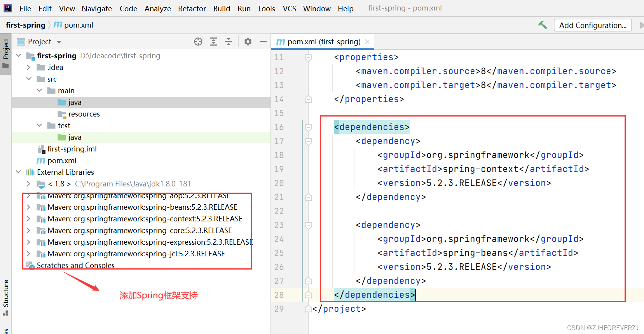Click spring-context artifactId text on line 19
Viewport: 644px width, 334px height.
(481, 169)
